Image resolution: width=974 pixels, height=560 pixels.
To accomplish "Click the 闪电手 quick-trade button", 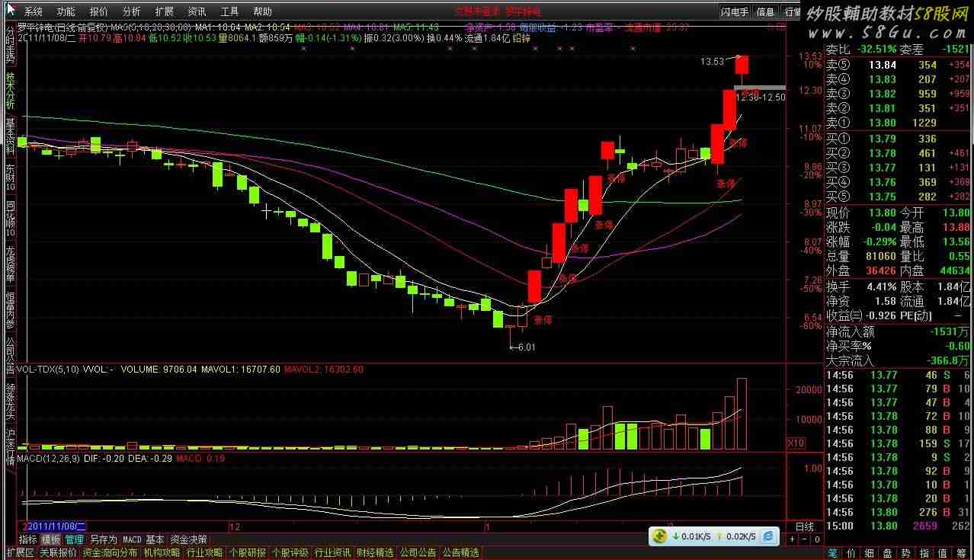I will (735, 11).
